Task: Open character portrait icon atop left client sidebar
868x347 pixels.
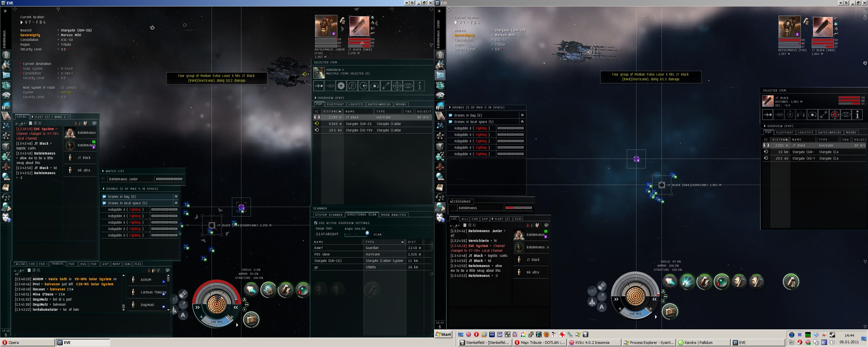Action: [6, 55]
